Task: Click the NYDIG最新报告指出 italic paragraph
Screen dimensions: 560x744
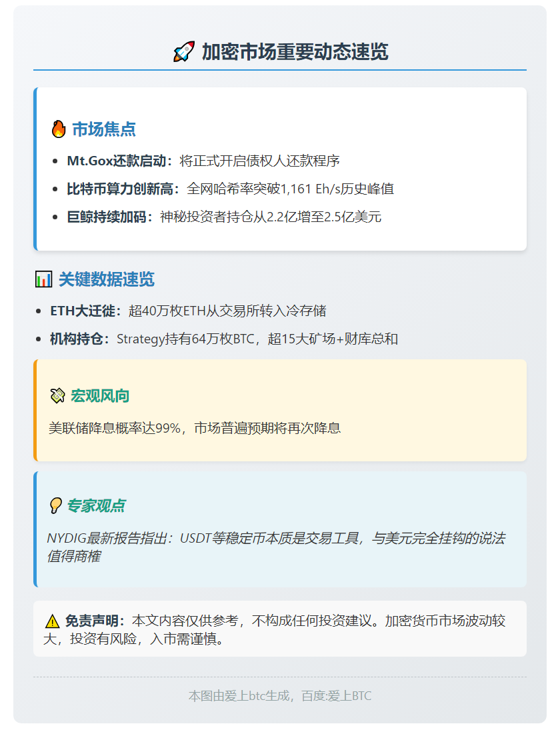Action: point(275,547)
